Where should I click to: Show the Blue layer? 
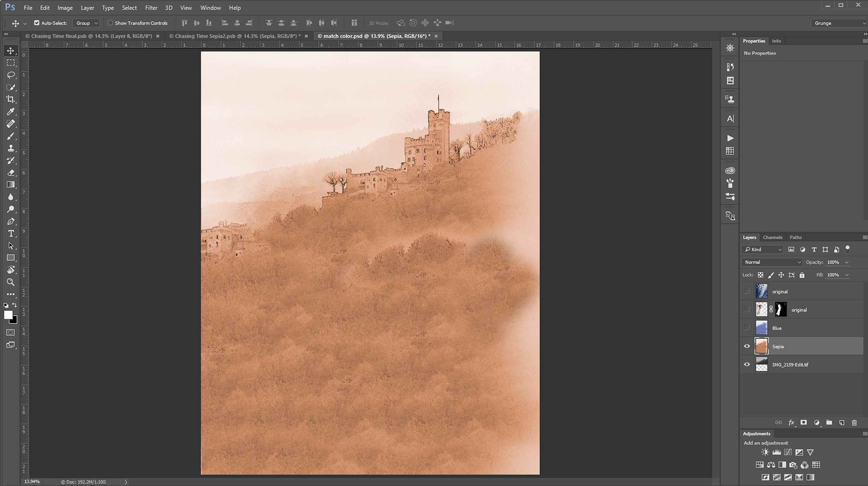[x=747, y=328]
